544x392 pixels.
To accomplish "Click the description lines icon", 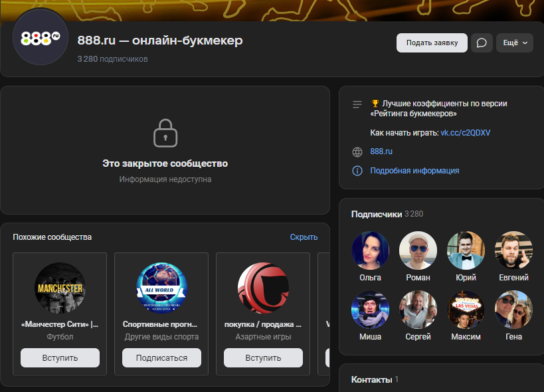I will [357, 104].
